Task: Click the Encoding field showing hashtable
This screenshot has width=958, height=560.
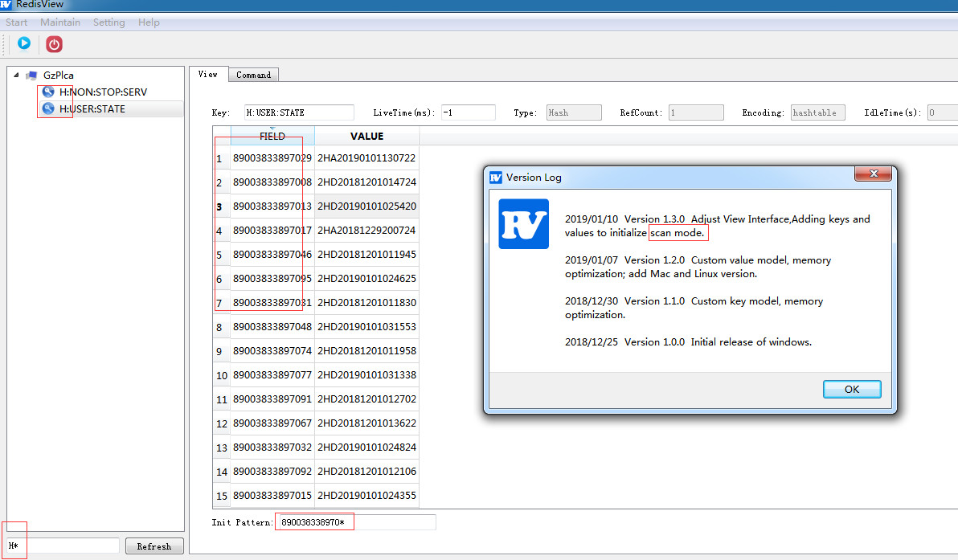Action: [x=817, y=112]
